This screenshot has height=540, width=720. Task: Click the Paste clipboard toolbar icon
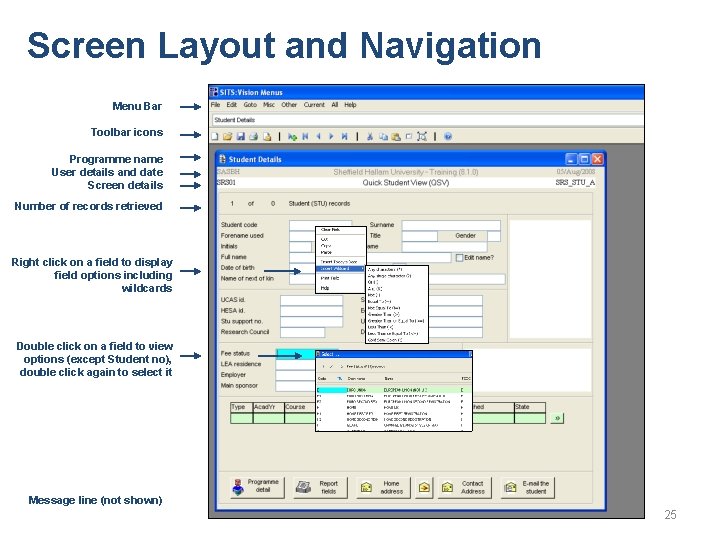tap(396, 136)
